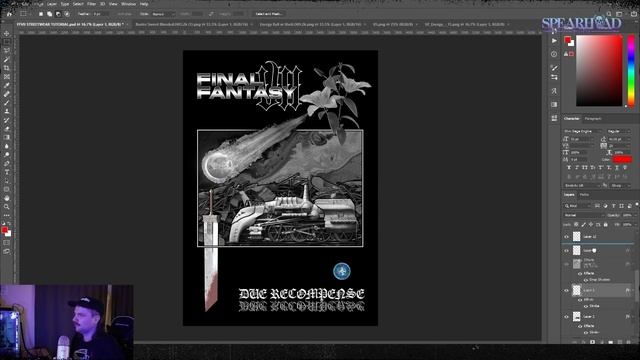Screen dimensions: 640x360
Task: Toggle visibility of bottom Layer 2
Action: [x=566, y=317]
